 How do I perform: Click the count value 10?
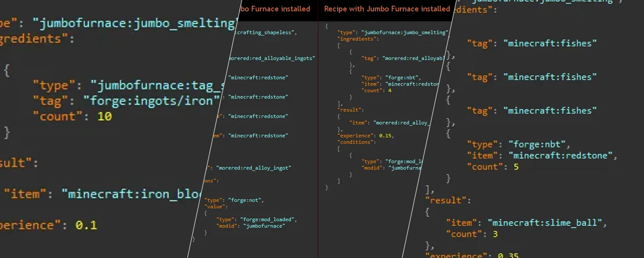(x=104, y=116)
